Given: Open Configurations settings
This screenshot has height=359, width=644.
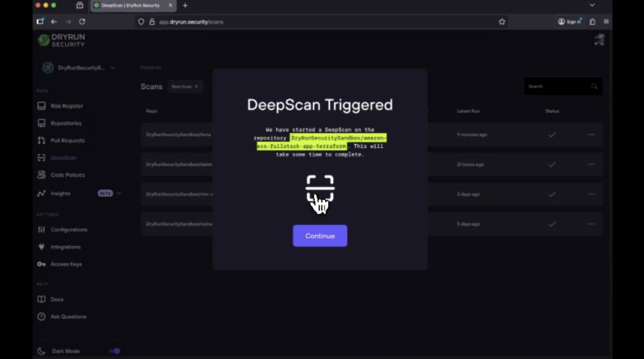Looking at the screenshot, I should tap(69, 230).
